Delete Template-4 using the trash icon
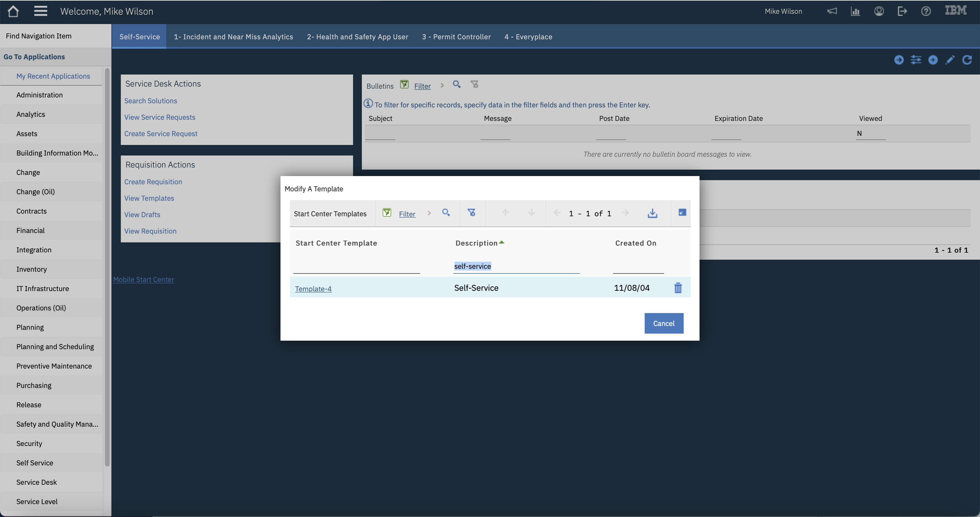The image size is (980, 517). point(678,288)
